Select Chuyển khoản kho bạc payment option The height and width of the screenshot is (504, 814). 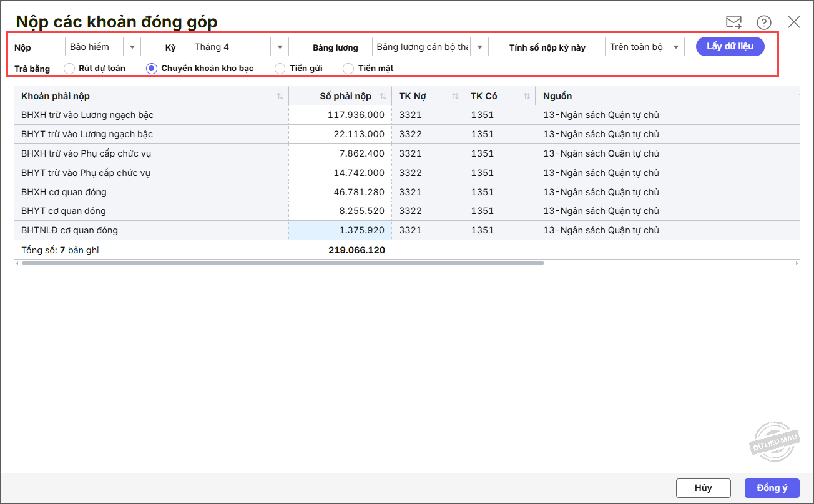(152, 69)
